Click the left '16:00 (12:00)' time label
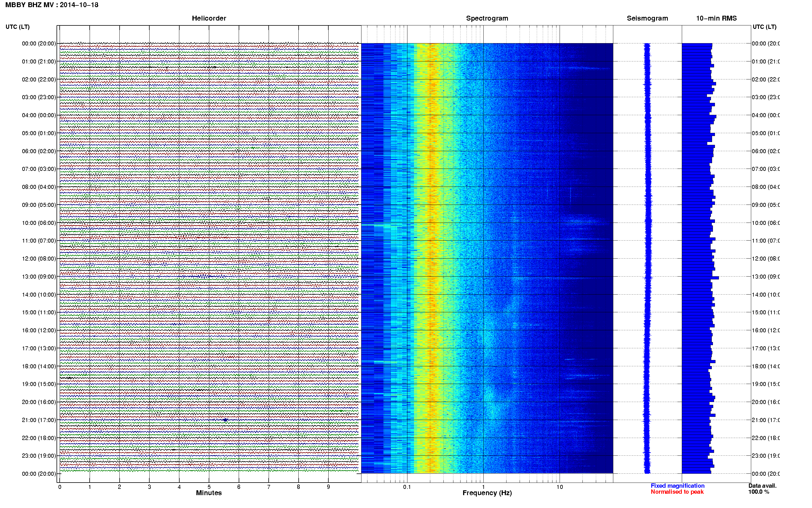The width and height of the screenshot is (812, 508). [39, 330]
